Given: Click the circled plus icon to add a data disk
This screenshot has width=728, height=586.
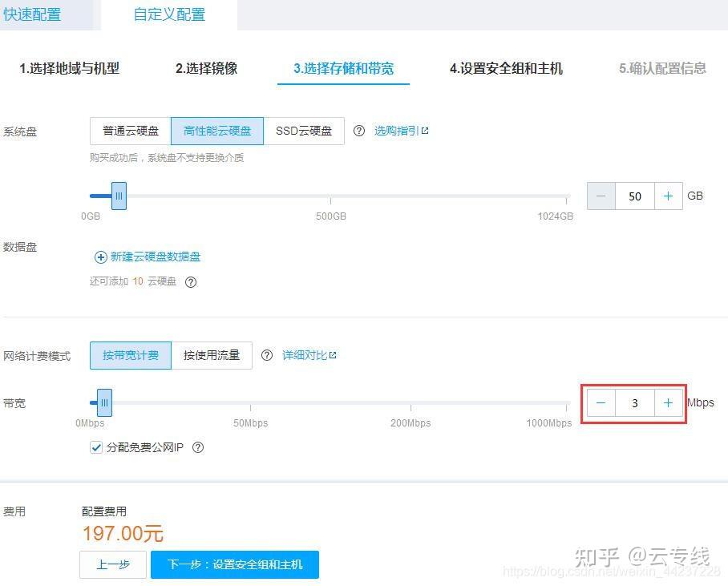Looking at the screenshot, I should pyautogui.click(x=99, y=257).
